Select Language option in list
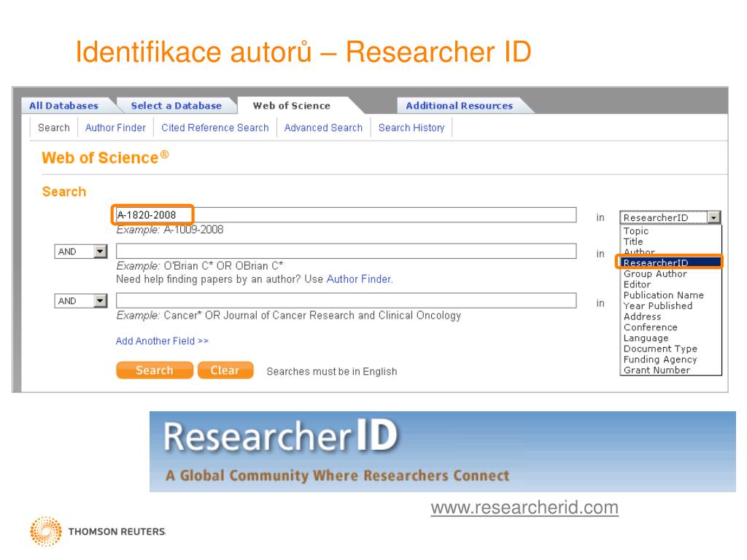Image resolution: width=747 pixels, height=560 pixels. point(646,338)
